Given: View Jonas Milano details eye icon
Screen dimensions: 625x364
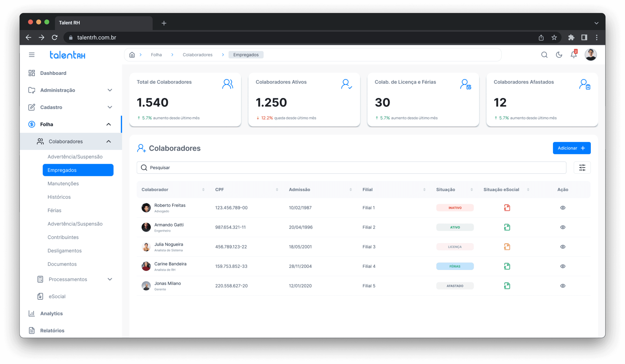Looking at the screenshot, I should 563,286.
